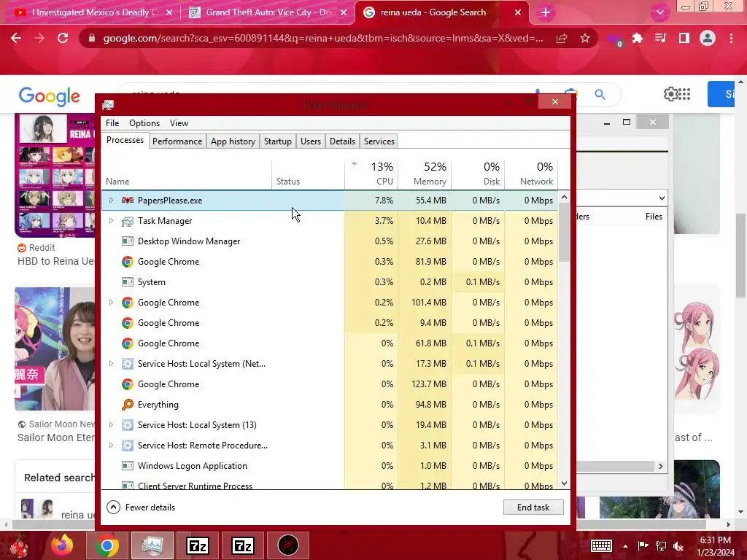Click the Task Manager process list scrollbar thumb
The height and width of the screenshot is (560, 747).
coord(564,233)
